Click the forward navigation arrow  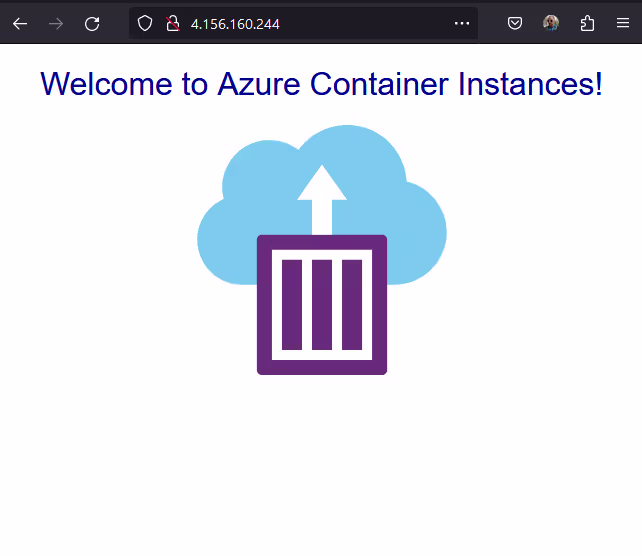click(56, 24)
